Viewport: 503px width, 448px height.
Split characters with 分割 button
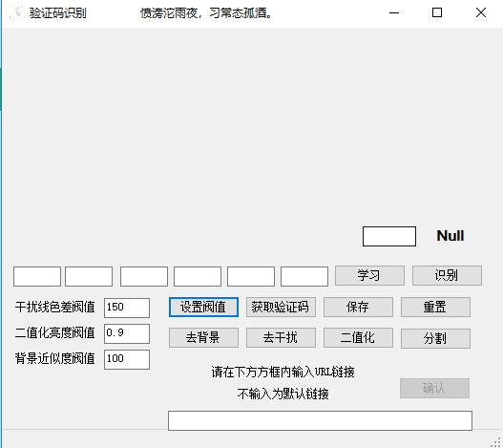tap(435, 338)
